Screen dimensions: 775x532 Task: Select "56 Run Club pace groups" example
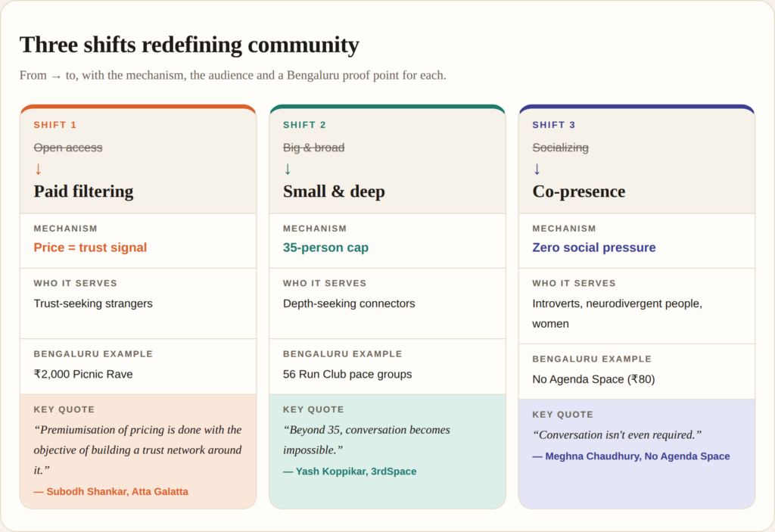coord(347,375)
